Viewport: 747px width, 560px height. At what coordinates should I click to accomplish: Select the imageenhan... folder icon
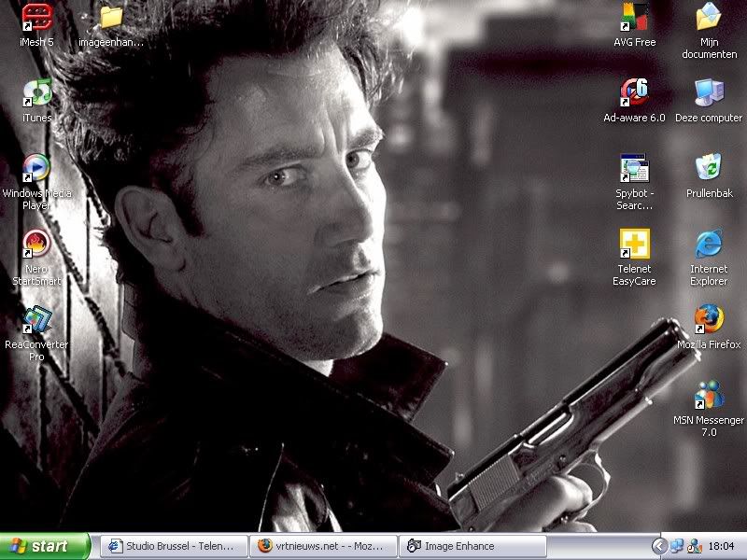tap(111, 17)
